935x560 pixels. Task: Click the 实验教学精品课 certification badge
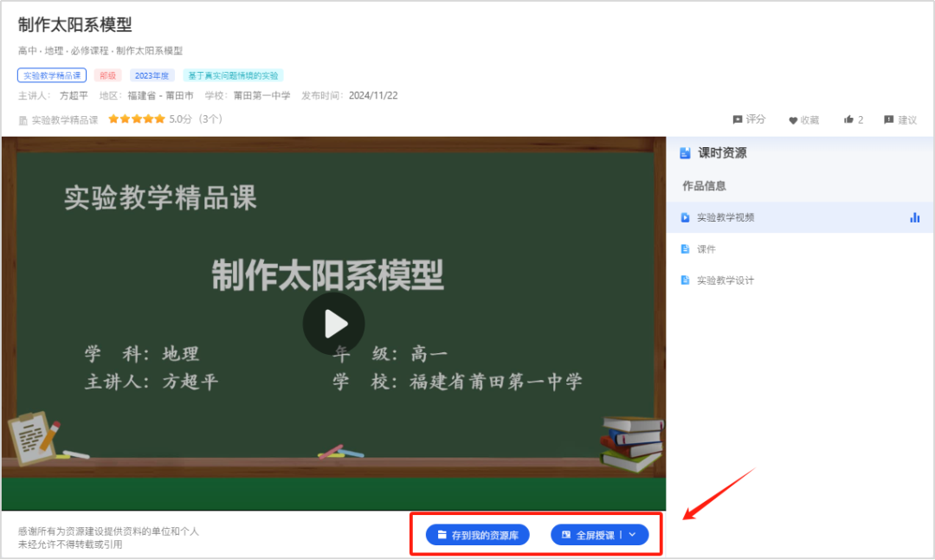tap(51, 75)
